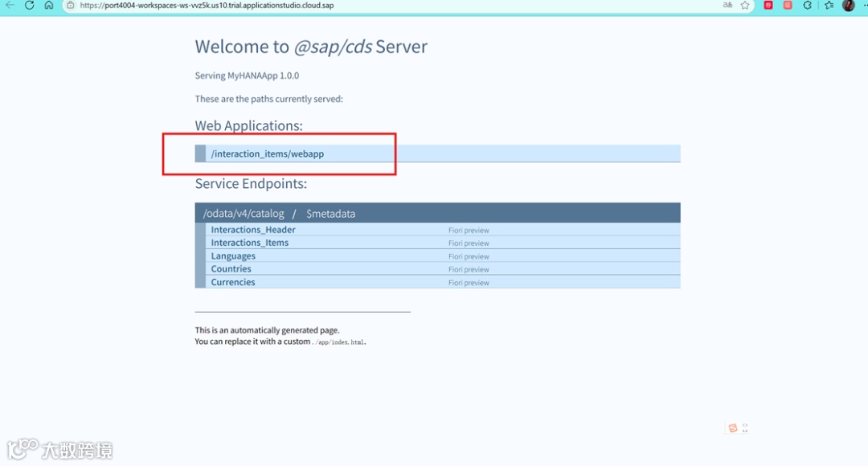Image resolution: width=868 pixels, height=466 pixels.
Task: Open Fiori preview for Interactions_Header
Action: 469,231
